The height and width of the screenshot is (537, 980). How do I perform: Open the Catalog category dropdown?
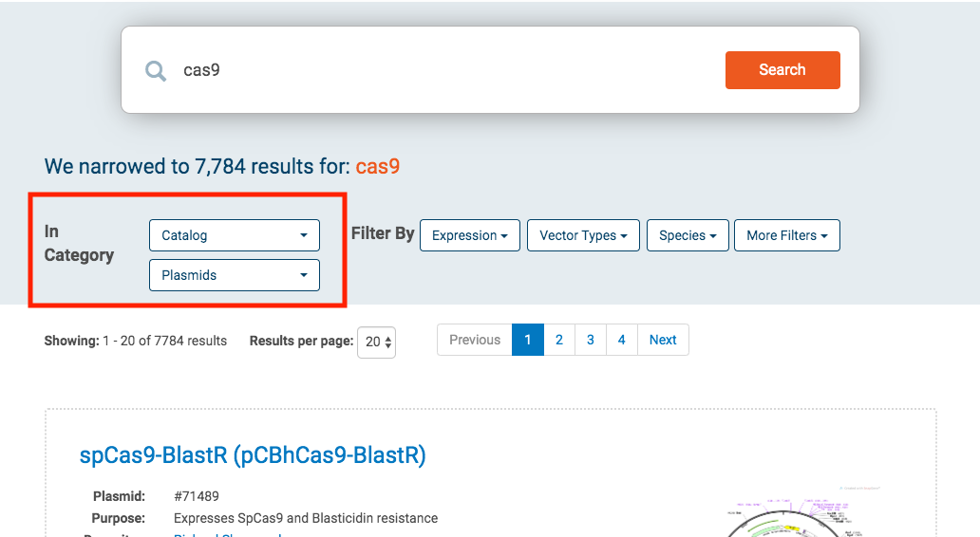pyautogui.click(x=235, y=235)
